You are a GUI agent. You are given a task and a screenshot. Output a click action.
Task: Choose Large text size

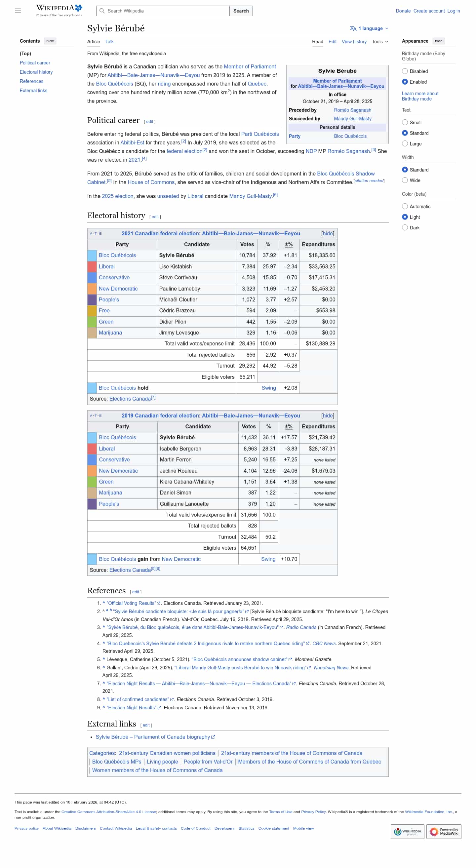pyautogui.click(x=405, y=143)
